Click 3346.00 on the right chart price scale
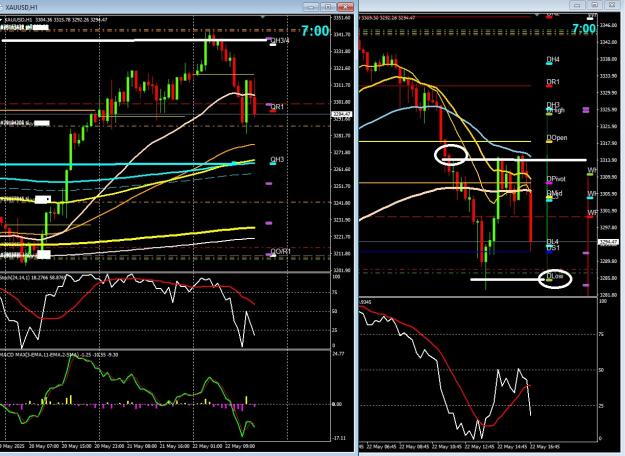The image size is (625, 456). point(608,26)
